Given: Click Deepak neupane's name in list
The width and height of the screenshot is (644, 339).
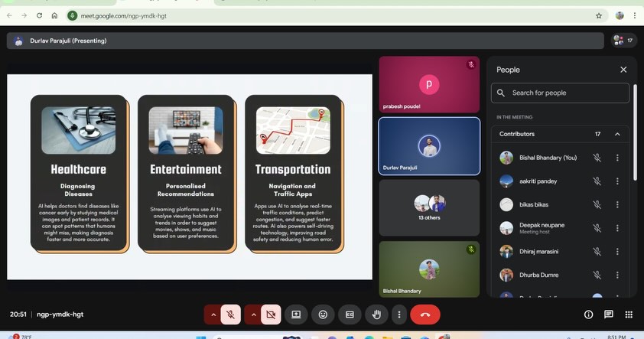Looking at the screenshot, I should (542, 225).
